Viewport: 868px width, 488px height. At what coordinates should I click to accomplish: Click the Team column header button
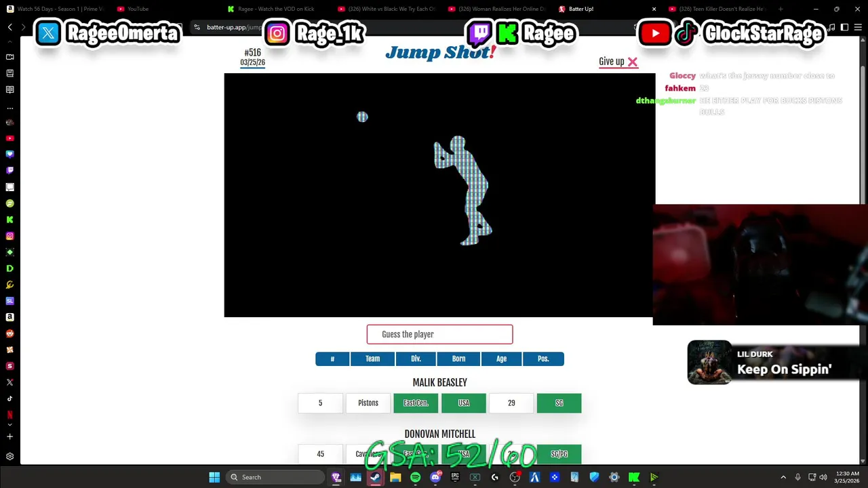372,359
